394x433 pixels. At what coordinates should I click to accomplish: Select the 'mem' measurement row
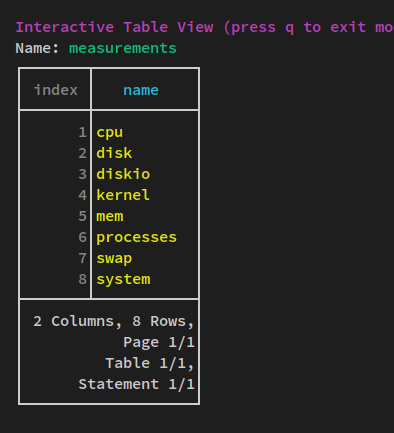pyautogui.click(x=110, y=216)
